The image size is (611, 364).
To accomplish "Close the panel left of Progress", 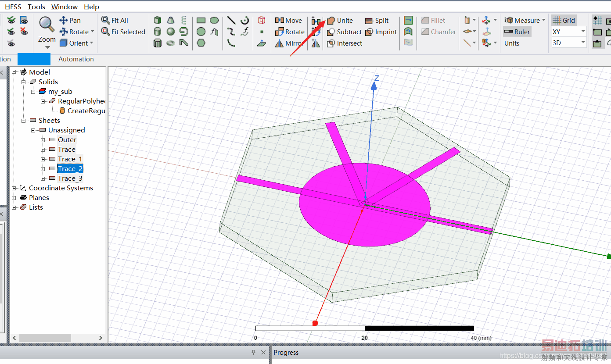I will tap(263, 353).
